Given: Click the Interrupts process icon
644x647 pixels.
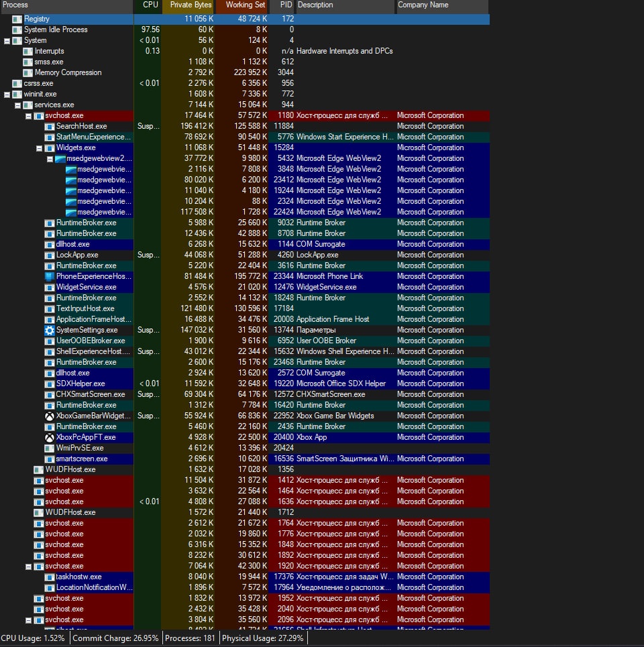Looking at the screenshot, I should tap(28, 51).
